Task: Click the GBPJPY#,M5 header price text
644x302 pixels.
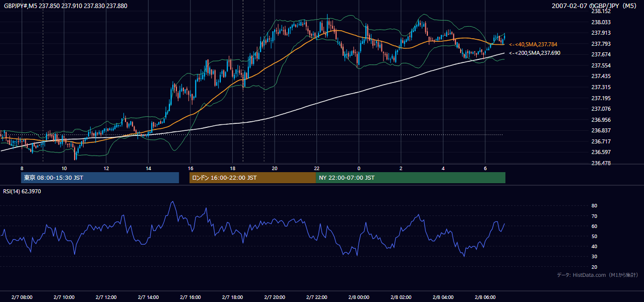Action: click(x=66, y=6)
